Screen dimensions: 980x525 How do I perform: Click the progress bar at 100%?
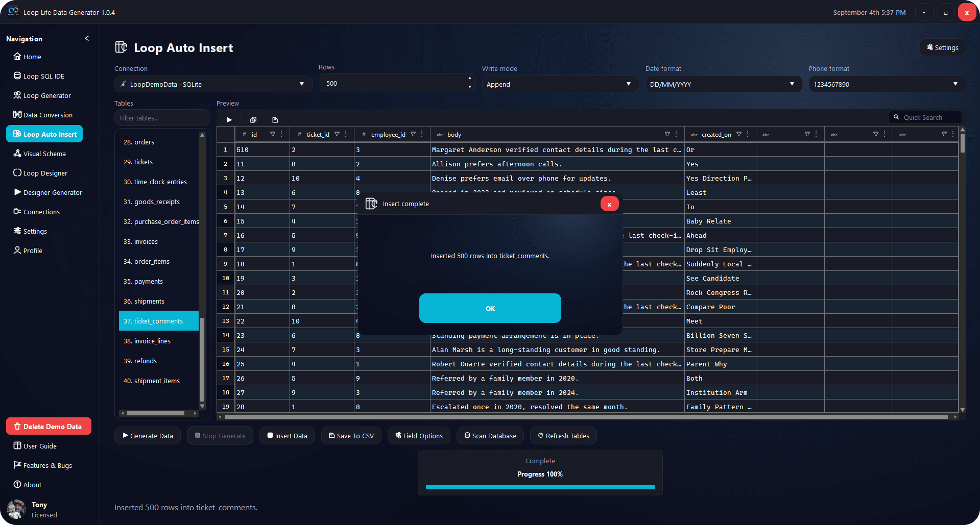540,487
